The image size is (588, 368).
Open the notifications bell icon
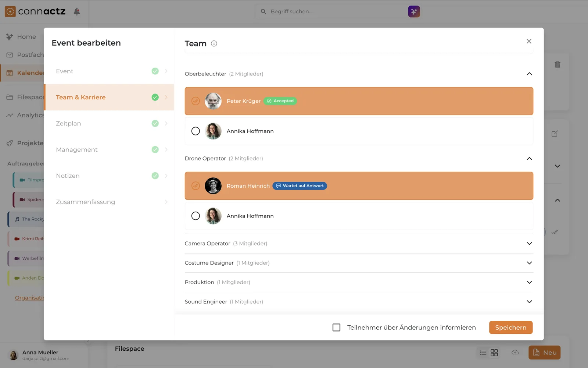(x=77, y=11)
